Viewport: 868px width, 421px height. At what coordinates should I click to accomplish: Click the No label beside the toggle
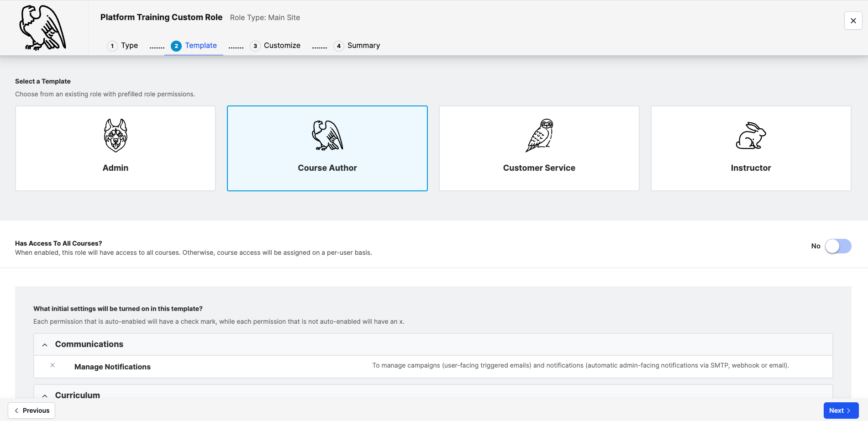[x=816, y=246]
